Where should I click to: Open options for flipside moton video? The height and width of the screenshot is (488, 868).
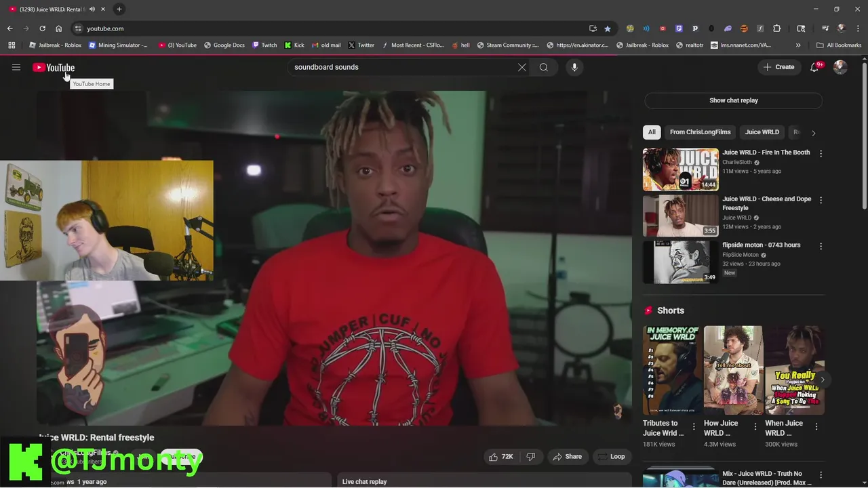[x=821, y=247]
